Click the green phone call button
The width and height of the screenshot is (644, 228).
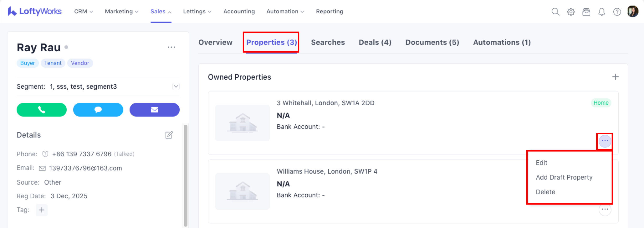pyautogui.click(x=41, y=109)
